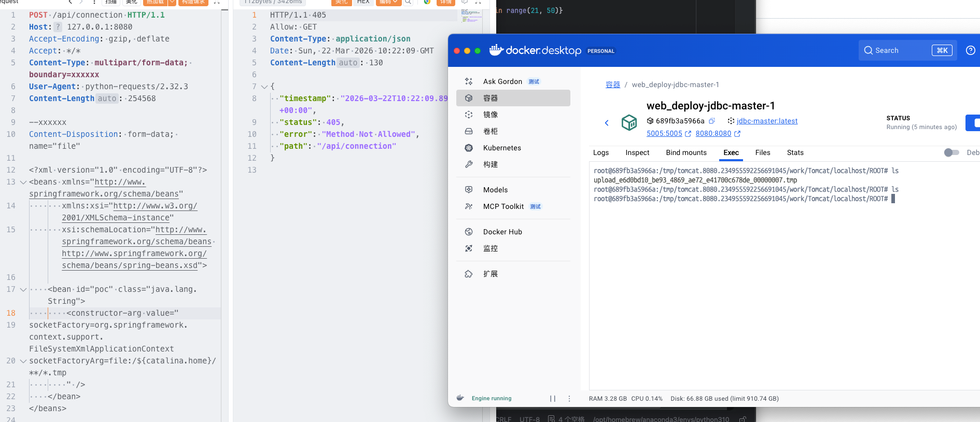Switch to the Stats tab
Image resolution: width=980 pixels, height=422 pixels.
point(795,152)
